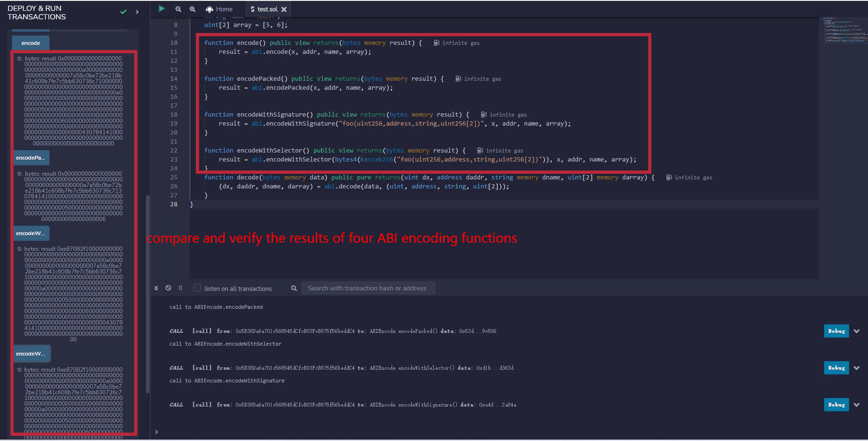Viewport: 868px width, 441px height.
Task: Focus the transaction hash search field
Action: point(368,288)
